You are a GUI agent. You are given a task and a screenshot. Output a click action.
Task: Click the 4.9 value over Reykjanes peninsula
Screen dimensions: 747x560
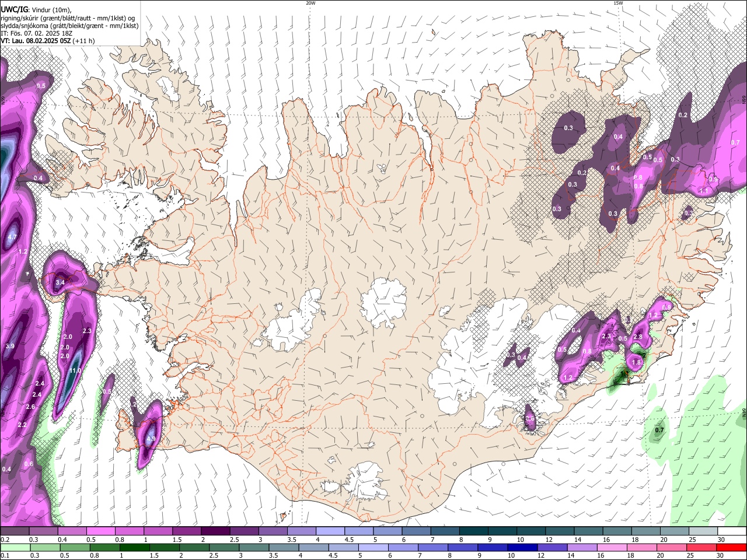click(151, 439)
